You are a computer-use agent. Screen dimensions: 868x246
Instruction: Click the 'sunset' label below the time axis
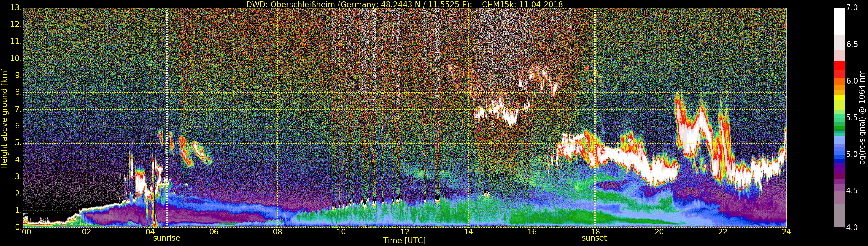594,238
